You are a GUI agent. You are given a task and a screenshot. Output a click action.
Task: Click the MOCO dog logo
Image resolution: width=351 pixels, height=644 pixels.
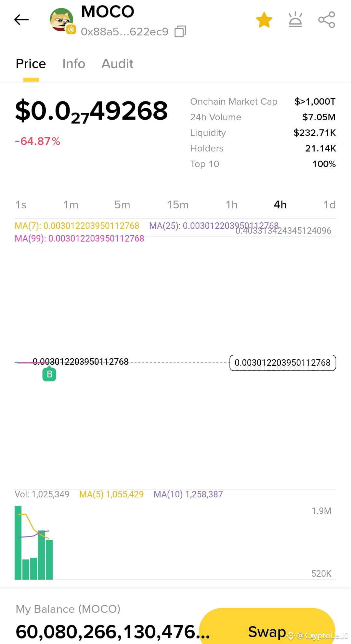pyautogui.click(x=62, y=20)
